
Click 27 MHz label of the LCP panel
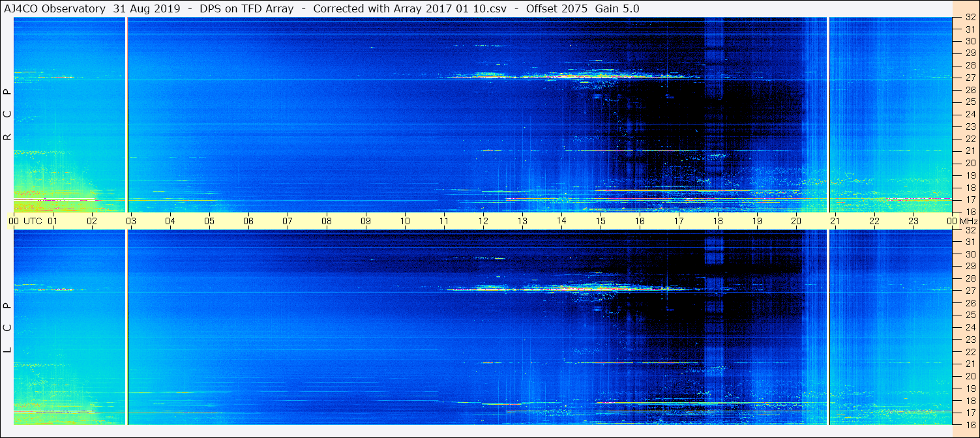(x=970, y=291)
